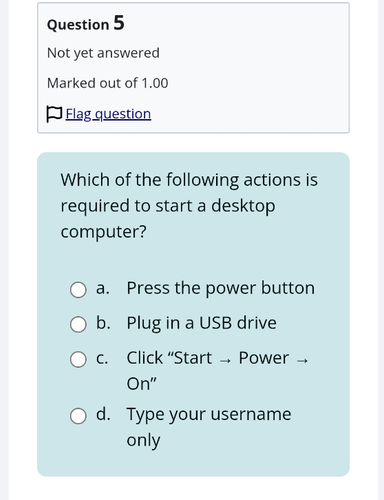Select radio button for option a
Image resolution: width=384 pixels, height=500 pixels.
[78, 289]
